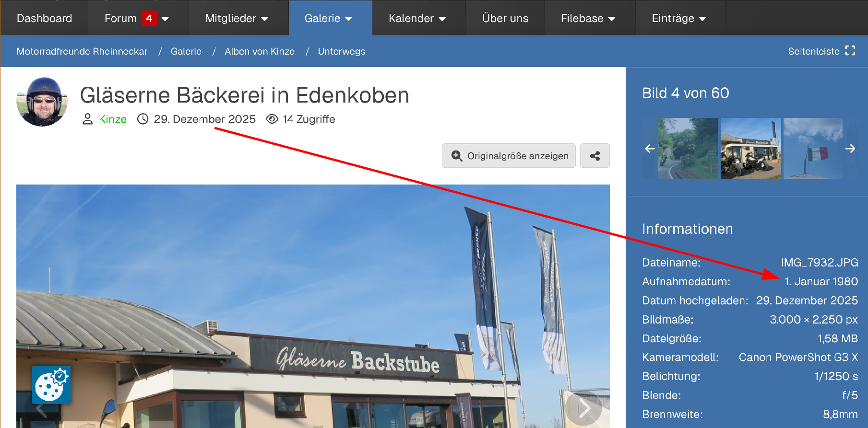The image size is (868, 428).
Task: Go to Über uns page
Action: [505, 18]
